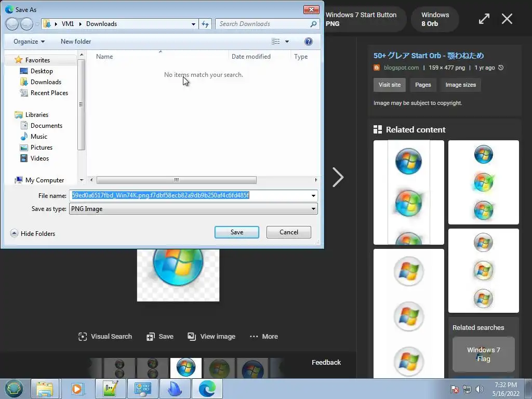Click the Windows 8 Orb chip
Viewport: 532px width, 399px height.
(435, 19)
